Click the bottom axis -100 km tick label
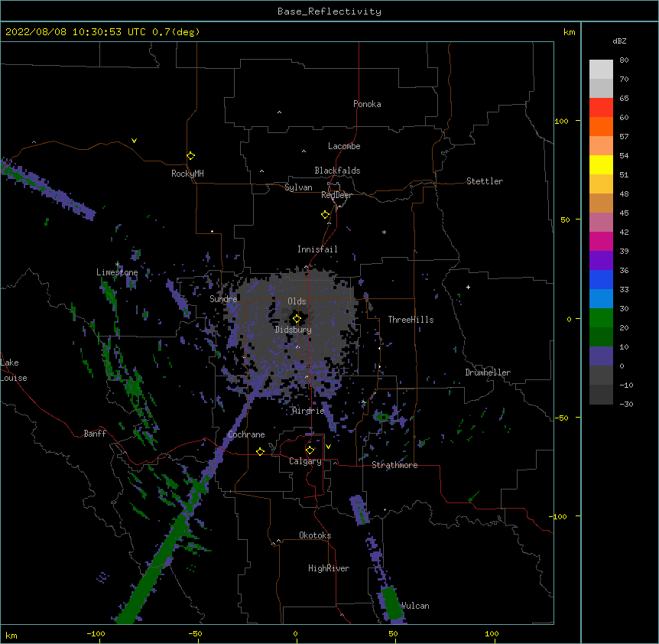 96,633
